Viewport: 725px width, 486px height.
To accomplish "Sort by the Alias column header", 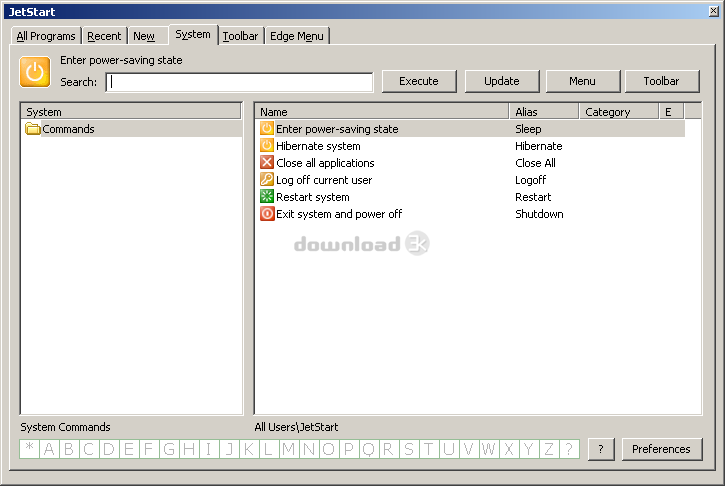I will (x=544, y=112).
